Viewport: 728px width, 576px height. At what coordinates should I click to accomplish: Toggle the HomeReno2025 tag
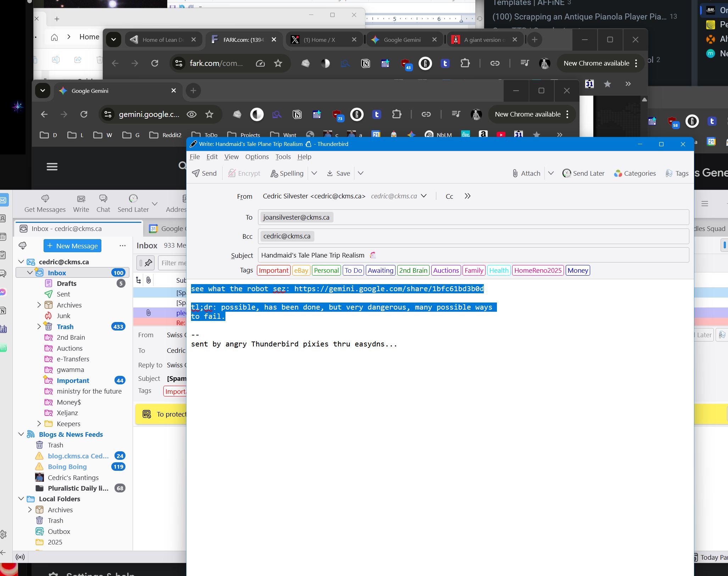(538, 270)
